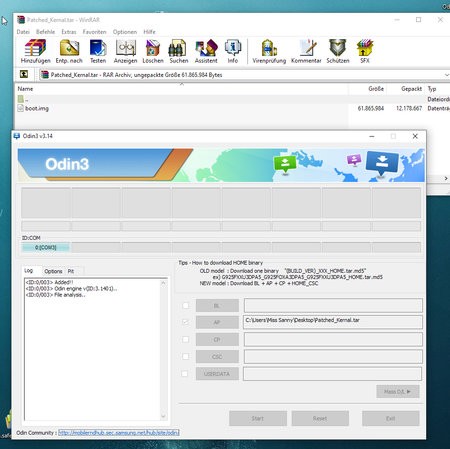The height and width of the screenshot is (449, 450).
Task: Click the up-one-level folder icon
Action: [24, 74]
